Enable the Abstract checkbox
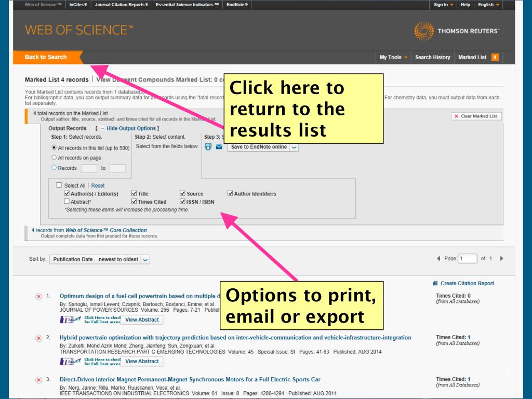The height and width of the screenshot is (399, 532). click(67, 201)
